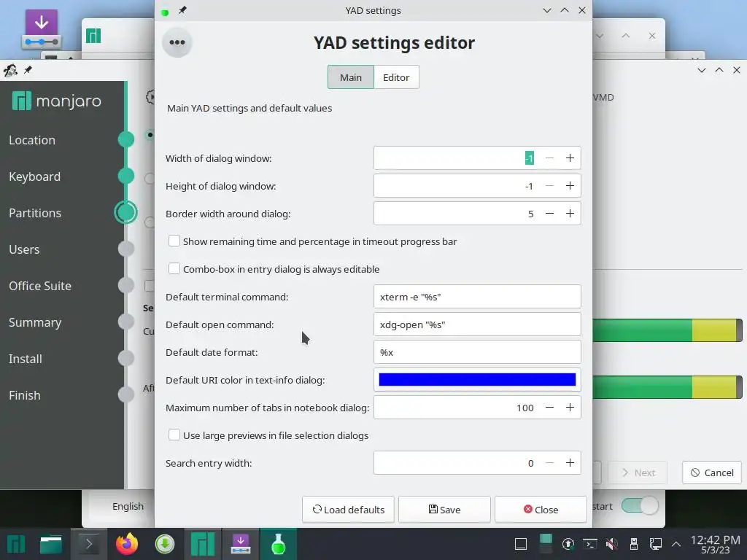This screenshot has height=560, width=747.
Task: Toggle the autostart switch in Manjaro Hello
Action: tap(640, 506)
